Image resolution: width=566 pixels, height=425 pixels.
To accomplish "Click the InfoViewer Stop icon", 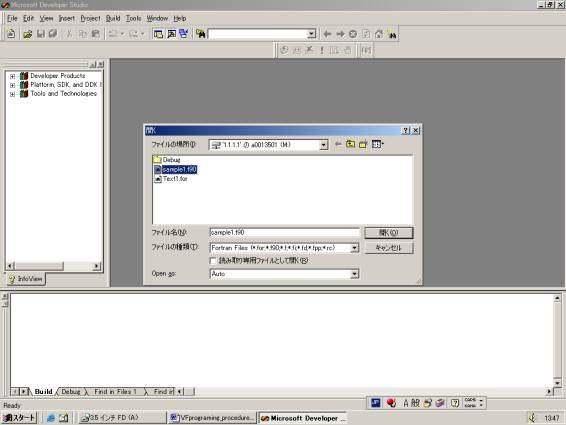I will click(353, 34).
